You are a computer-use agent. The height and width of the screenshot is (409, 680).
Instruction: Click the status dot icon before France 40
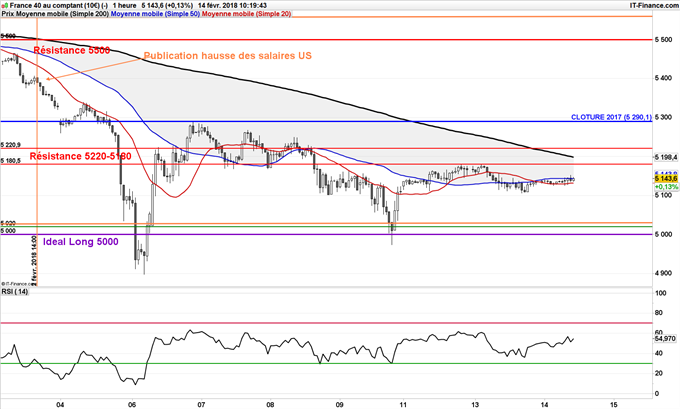point(4,6)
